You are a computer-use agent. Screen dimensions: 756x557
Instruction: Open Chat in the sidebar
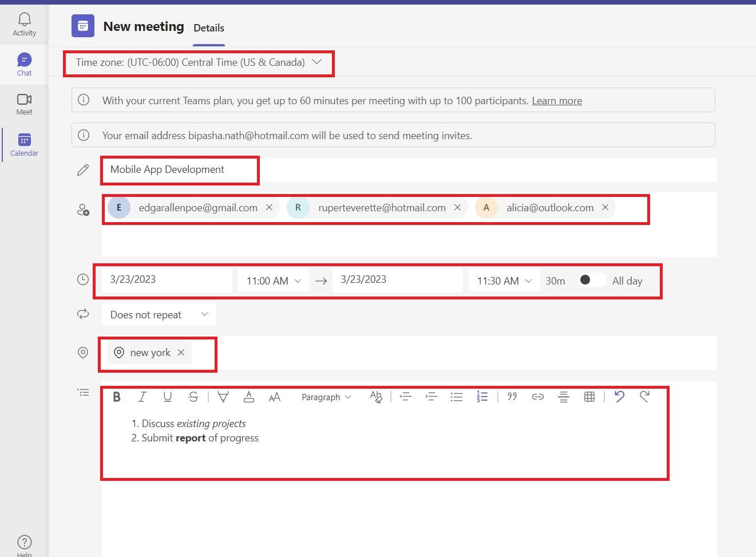coord(24,64)
